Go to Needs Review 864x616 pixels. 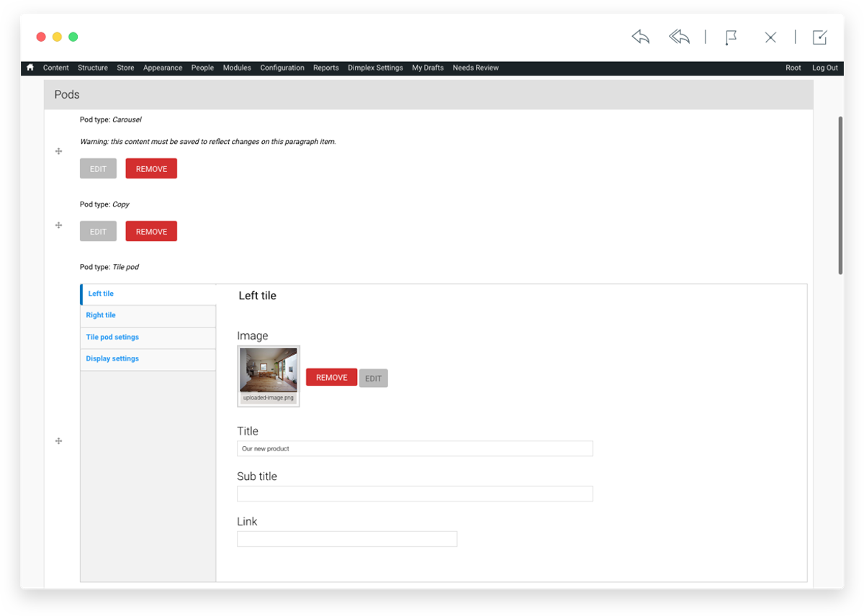tap(476, 68)
